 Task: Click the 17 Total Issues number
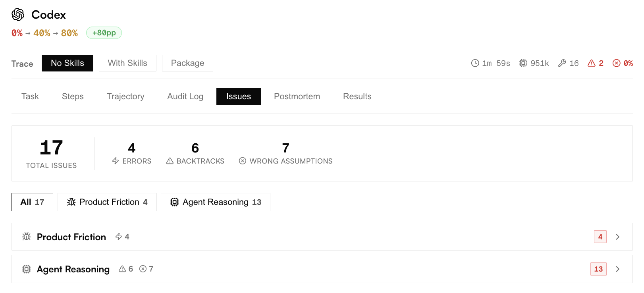coord(51,148)
